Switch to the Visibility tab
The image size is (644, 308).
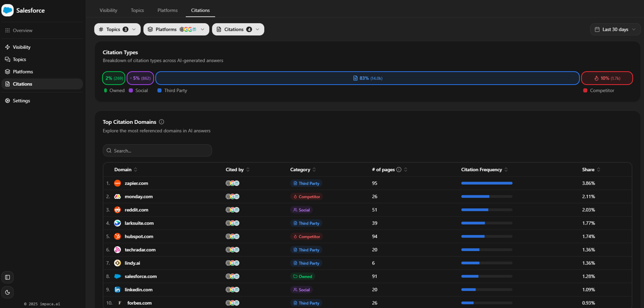pos(108,10)
